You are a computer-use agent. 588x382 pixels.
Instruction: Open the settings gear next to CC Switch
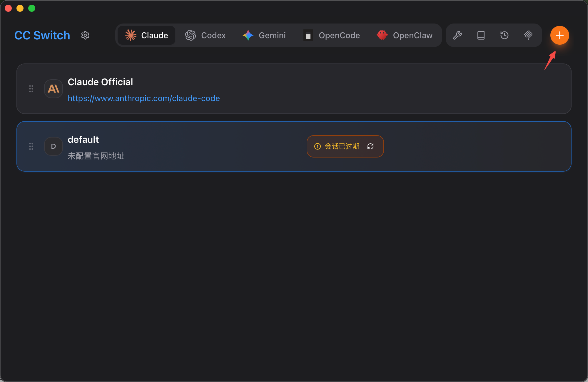(x=85, y=35)
